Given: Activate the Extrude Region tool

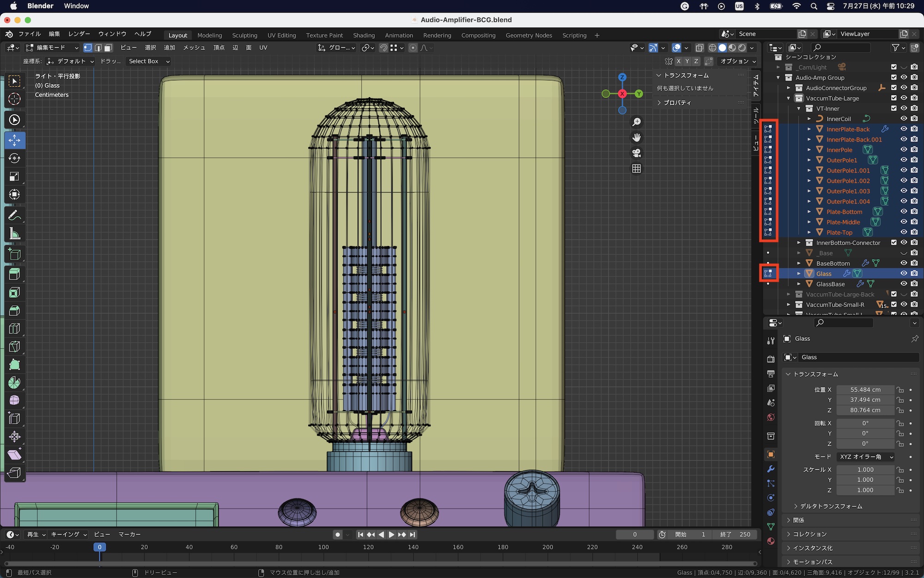Looking at the screenshot, I should tap(14, 274).
